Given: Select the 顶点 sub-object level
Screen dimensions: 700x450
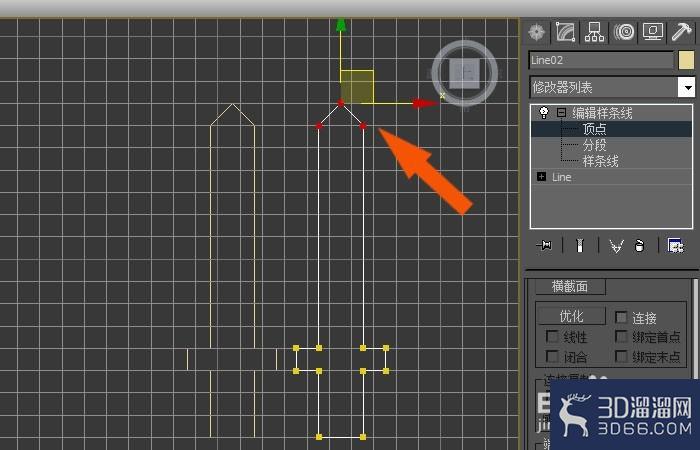Looking at the screenshot, I should (595, 129).
